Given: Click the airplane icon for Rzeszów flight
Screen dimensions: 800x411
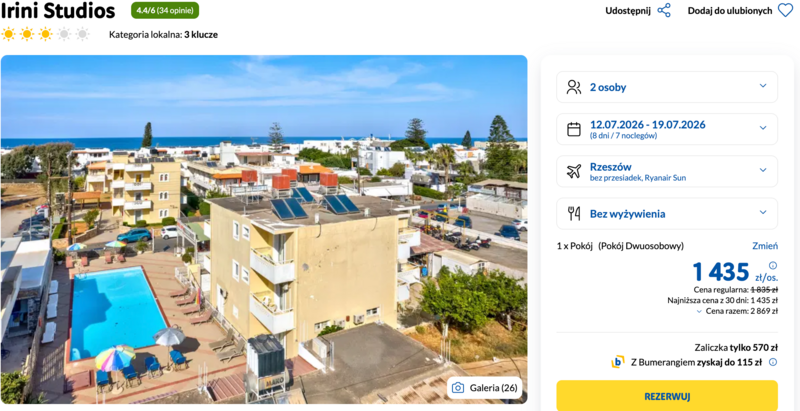Looking at the screenshot, I should point(574,171).
